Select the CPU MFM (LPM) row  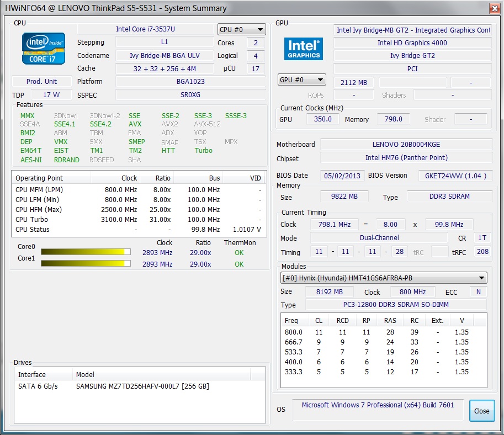pyautogui.click(x=139, y=190)
